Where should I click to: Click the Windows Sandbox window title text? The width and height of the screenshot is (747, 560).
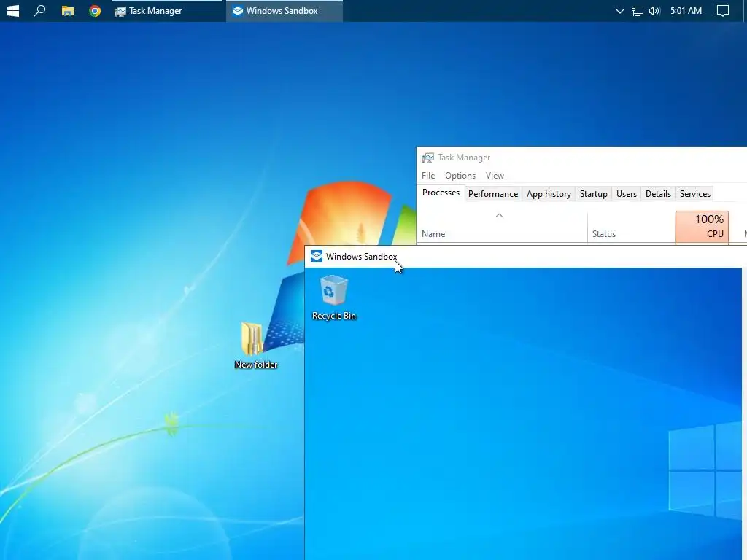pos(361,257)
